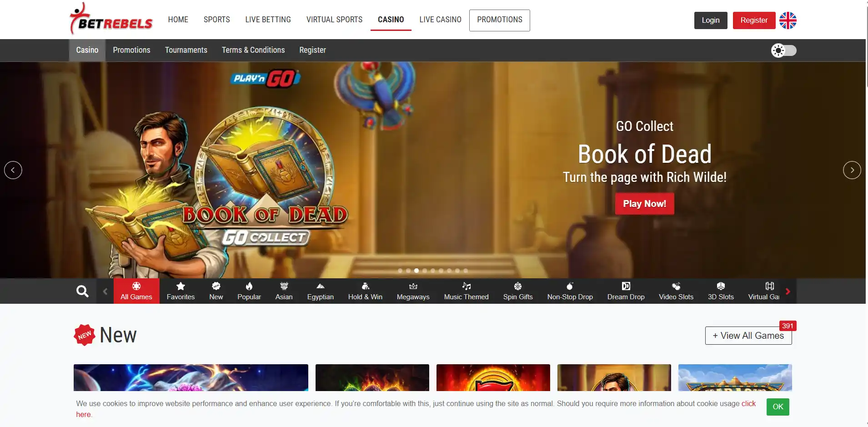Click the red Register button
Image resolution: width=868 pixels, height=427 pixels.
point(754,20)
